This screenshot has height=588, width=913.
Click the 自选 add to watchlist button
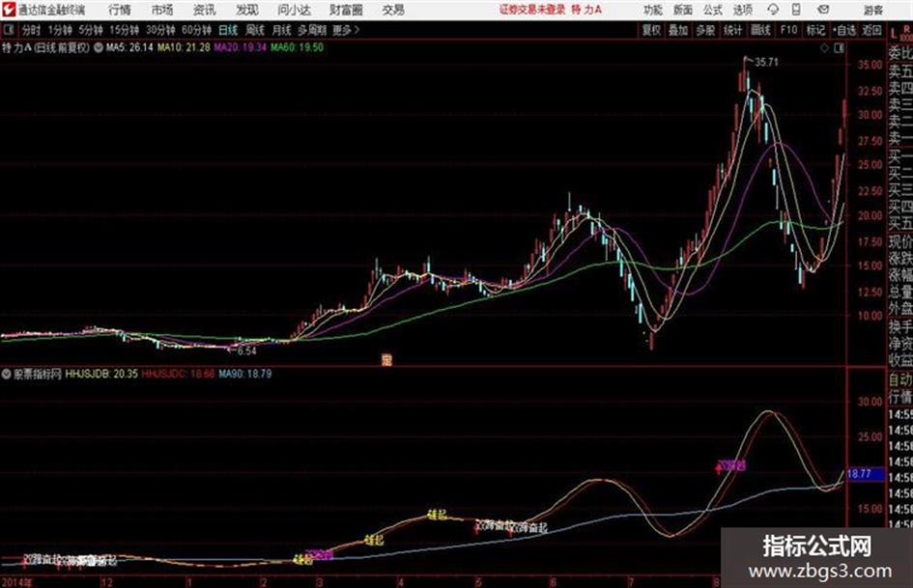[843, 30]
